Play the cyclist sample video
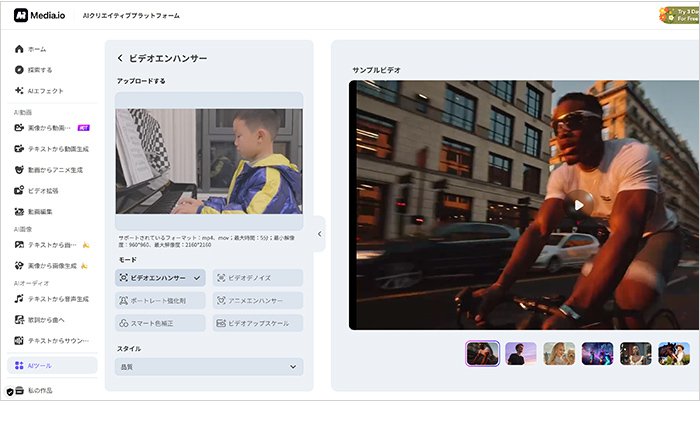Viewport: 700px width, 425px height. pyautogui.click(x=579, y=205)
